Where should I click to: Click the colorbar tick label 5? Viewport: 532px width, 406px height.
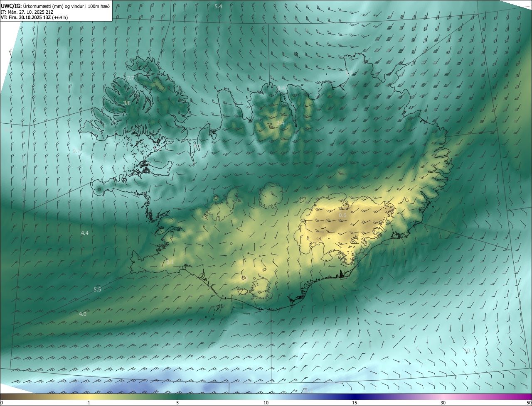[177, 403]
